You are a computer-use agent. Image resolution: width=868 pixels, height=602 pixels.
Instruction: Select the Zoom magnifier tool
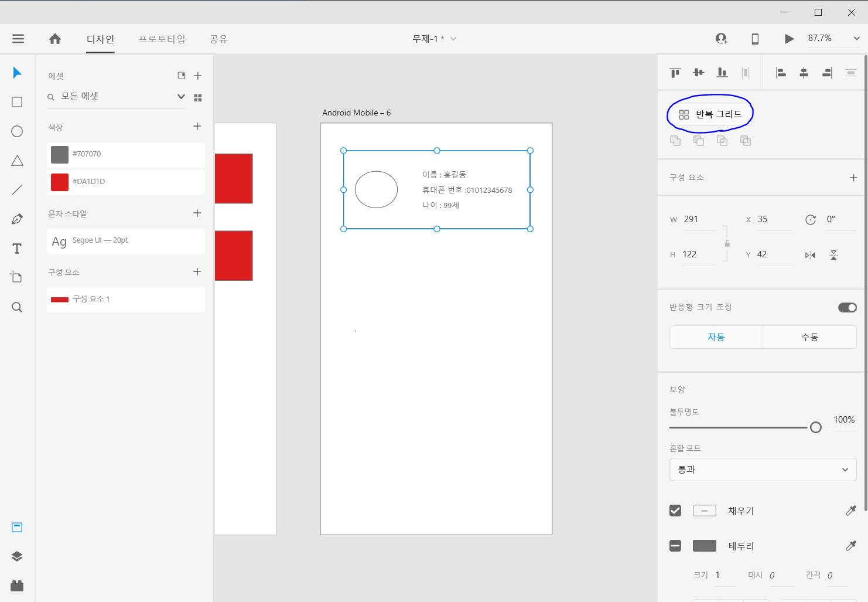(x=17, y=307)
